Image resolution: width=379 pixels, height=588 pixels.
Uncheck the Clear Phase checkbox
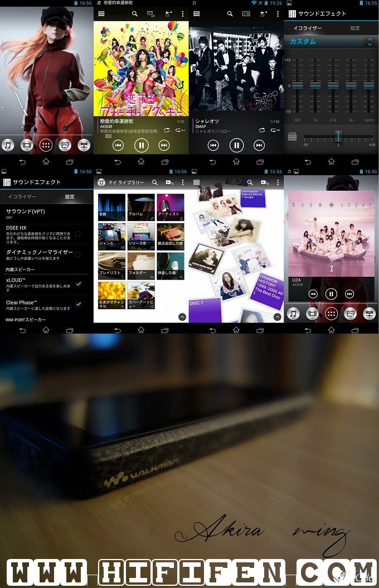[x=78, y=304]
